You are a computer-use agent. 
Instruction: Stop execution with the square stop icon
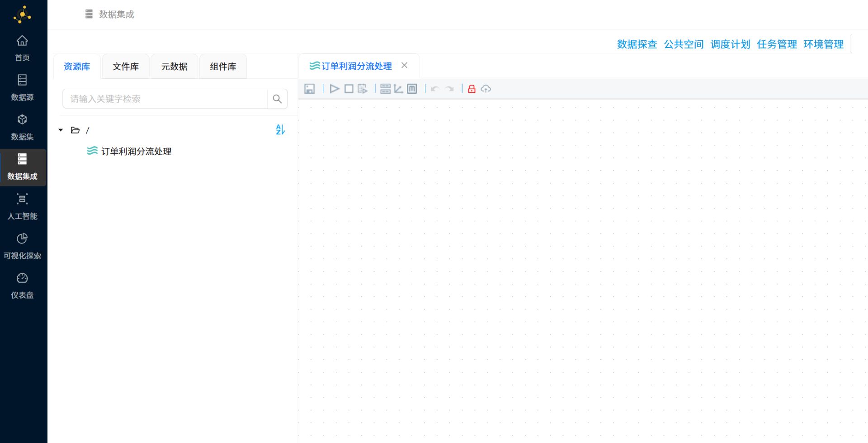click(x=349, y=89)
